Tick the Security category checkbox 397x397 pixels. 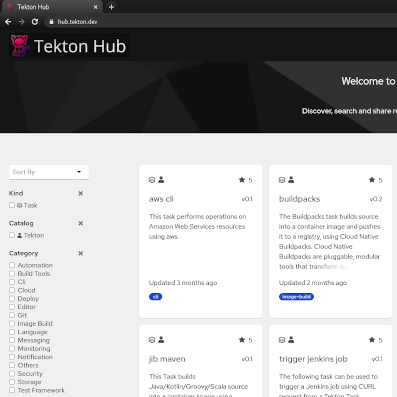click(12, 373)
